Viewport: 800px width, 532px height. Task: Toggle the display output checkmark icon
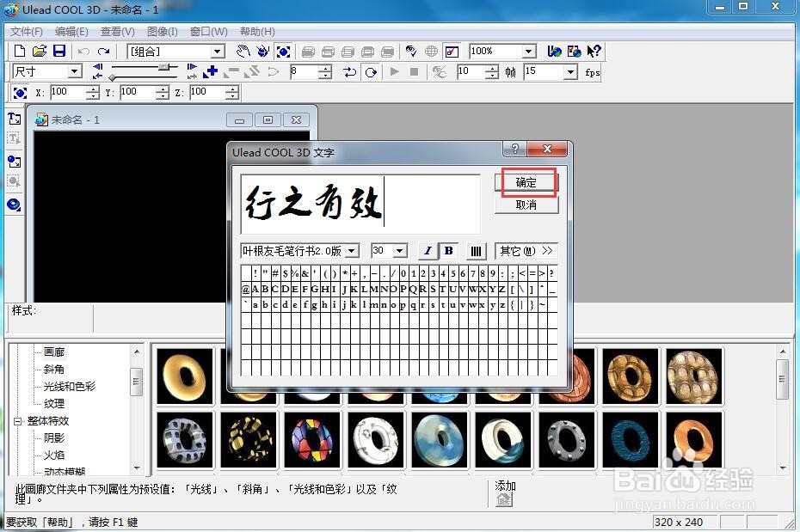452,52
